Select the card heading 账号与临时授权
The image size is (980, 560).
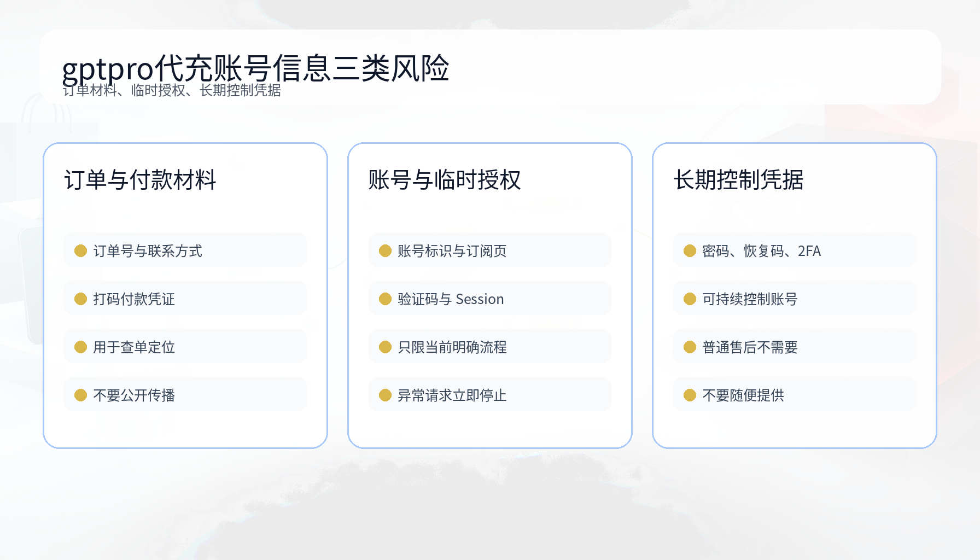pyautogui.click(x=445, y=180)
